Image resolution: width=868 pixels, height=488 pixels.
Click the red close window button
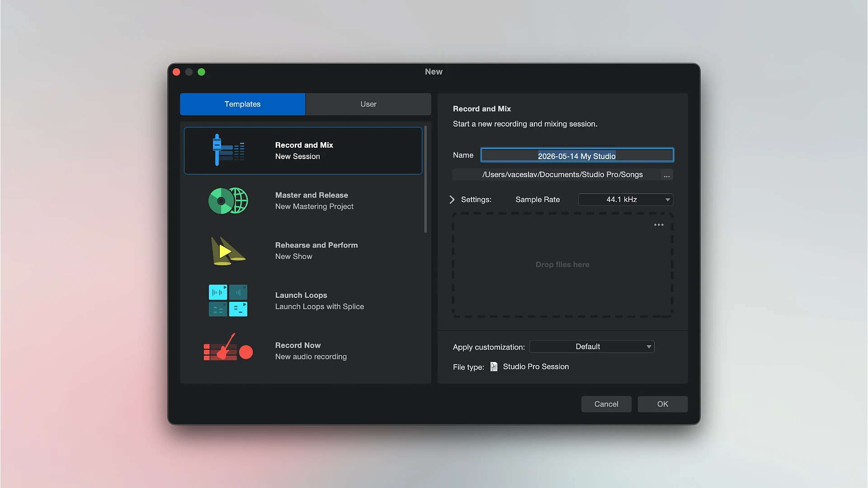[x=177, y=72]
